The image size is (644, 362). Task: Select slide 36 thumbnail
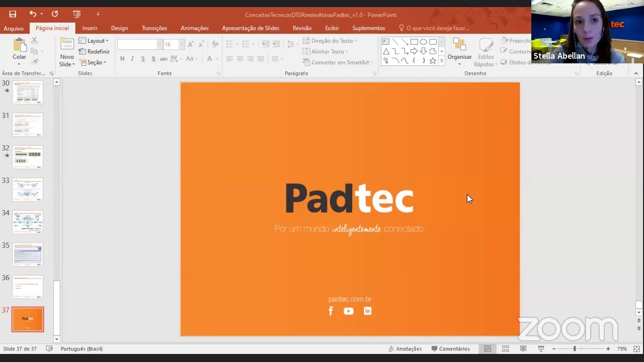(x=28, y=287)
